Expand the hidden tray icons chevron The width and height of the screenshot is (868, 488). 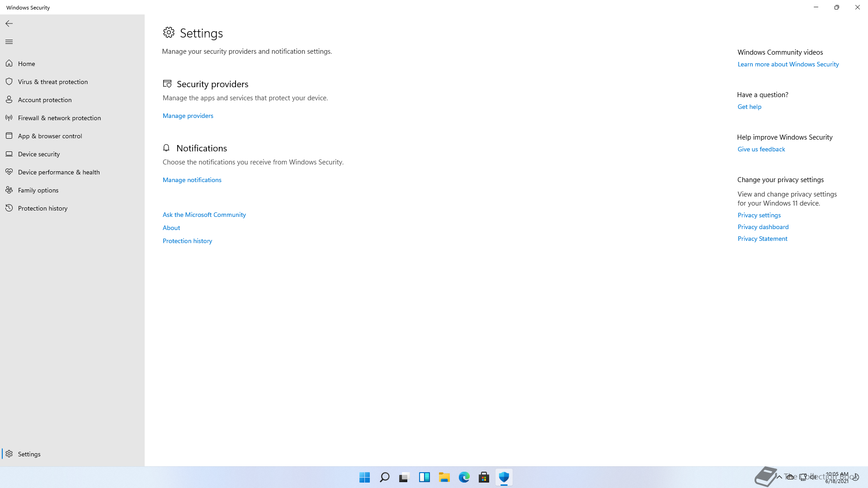pyautogui.click(x=779, y=477)
